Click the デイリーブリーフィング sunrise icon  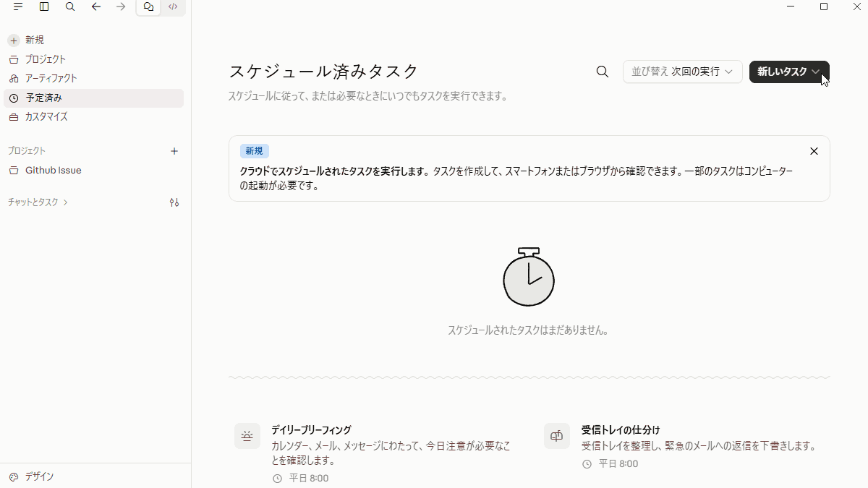(x=247, y=436)
